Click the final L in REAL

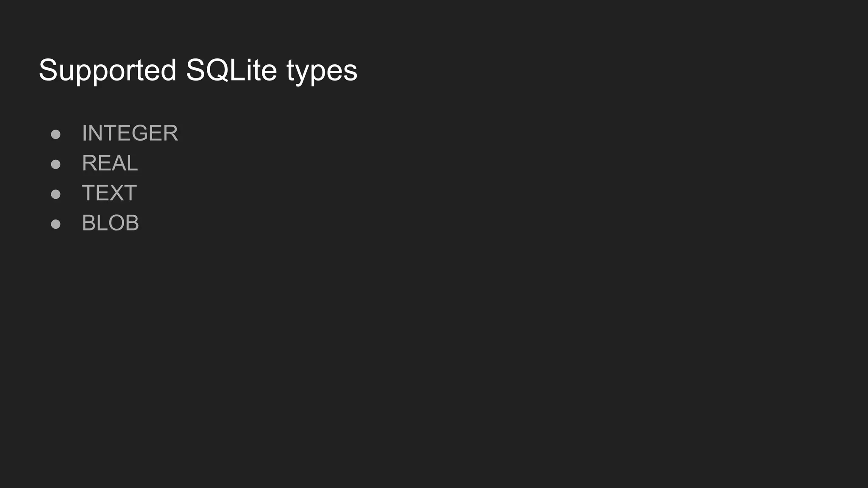tap(133, 163)
